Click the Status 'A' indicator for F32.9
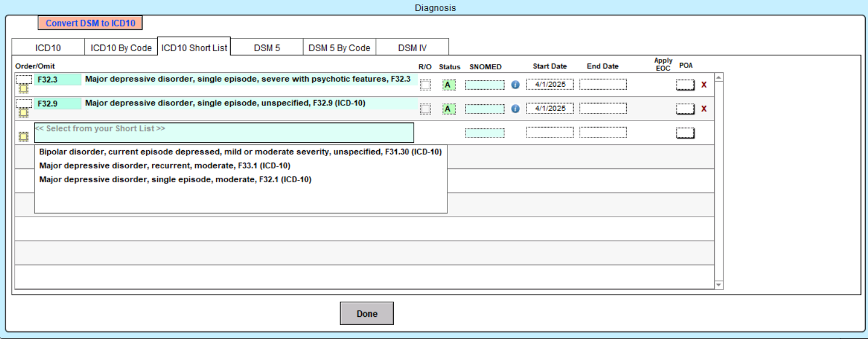This screenshot has height=339, width=868. (x=449, y=108)
